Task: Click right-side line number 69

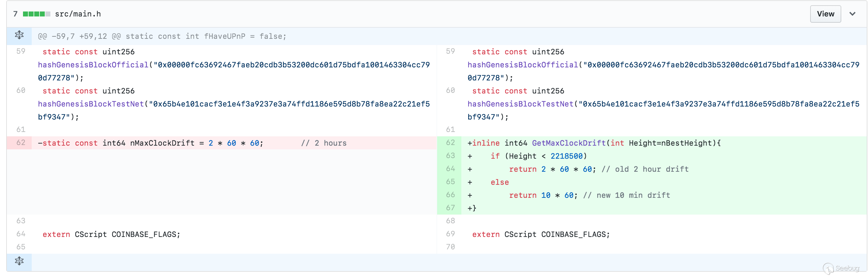Action: click(450, 234)
